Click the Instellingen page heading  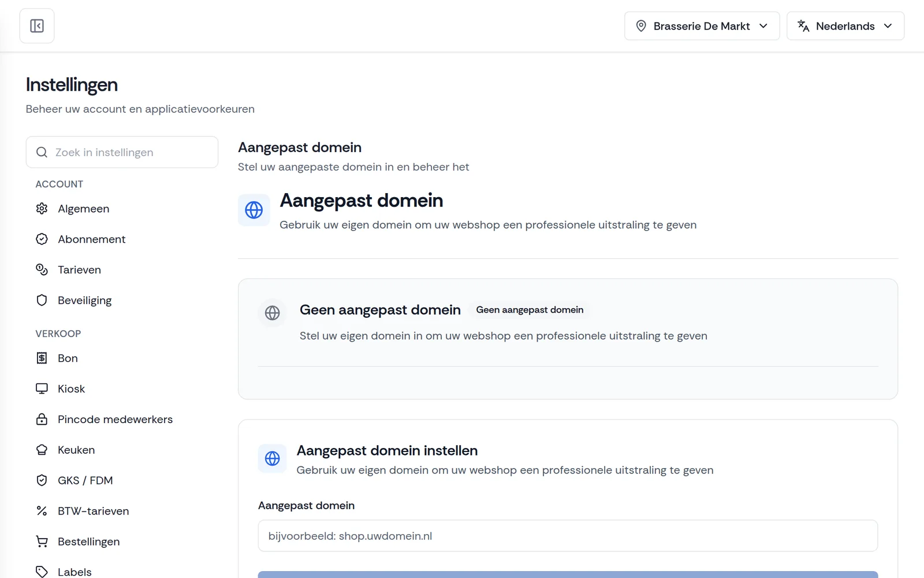[x=72, y=85]
